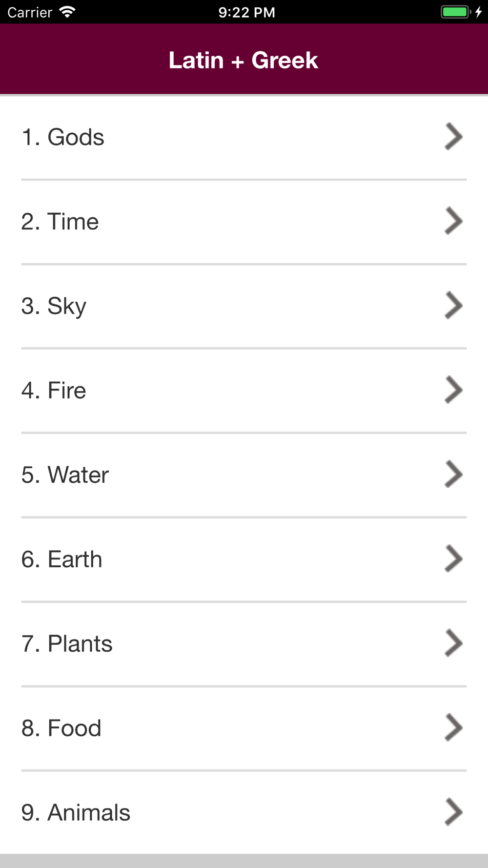The image size is (488, 868).
Task: Tap the battery icon in status bar
Action: click(455, 12)
